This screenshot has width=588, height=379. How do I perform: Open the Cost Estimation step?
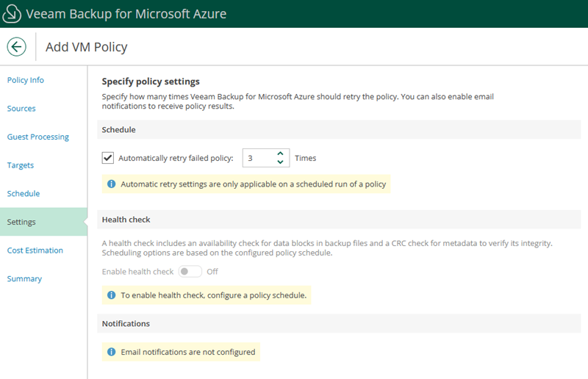pyautogui.click(x=35, y=250)
